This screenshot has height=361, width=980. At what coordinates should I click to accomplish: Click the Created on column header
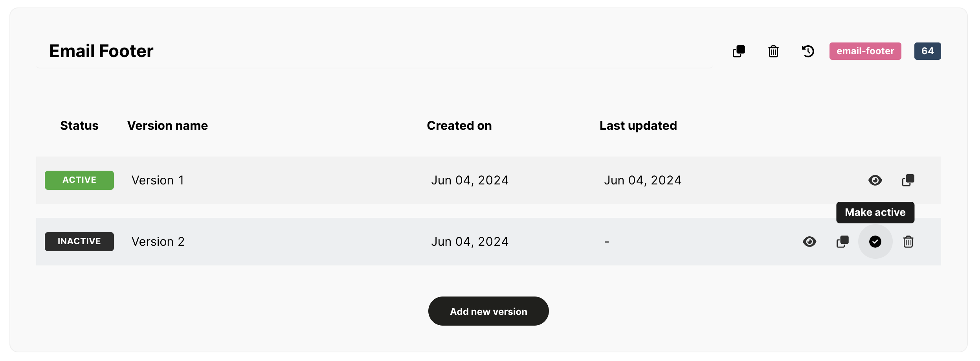click(x=459, y=125)
